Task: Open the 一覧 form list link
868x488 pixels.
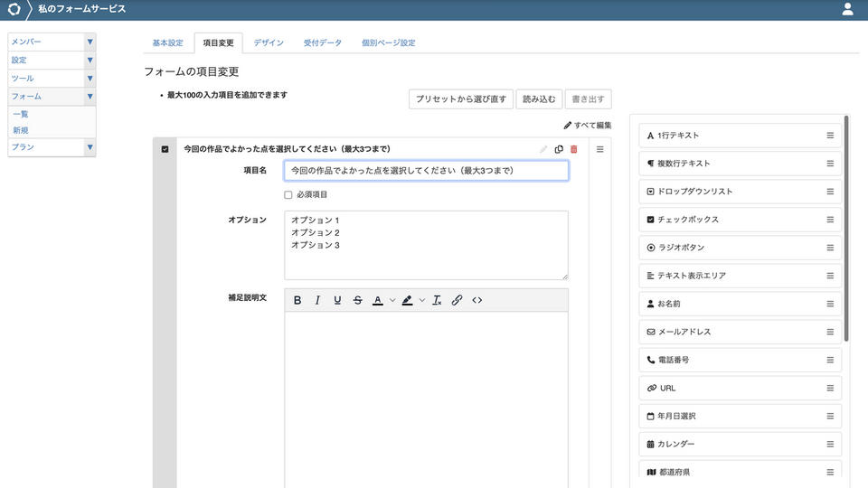Action: [x=21, y=114]
